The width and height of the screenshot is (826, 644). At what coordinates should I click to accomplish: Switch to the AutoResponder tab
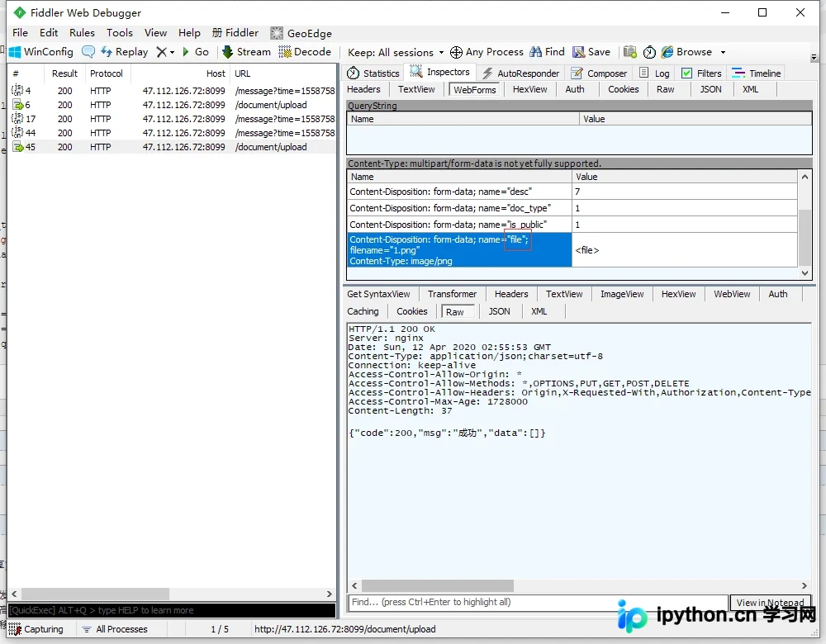coord(520,73)
